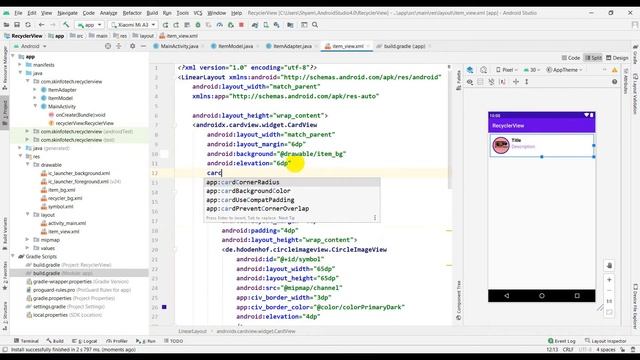Click the layout warning triangle icon
This screenshot has height=360, width=640.
coord(614,70)
